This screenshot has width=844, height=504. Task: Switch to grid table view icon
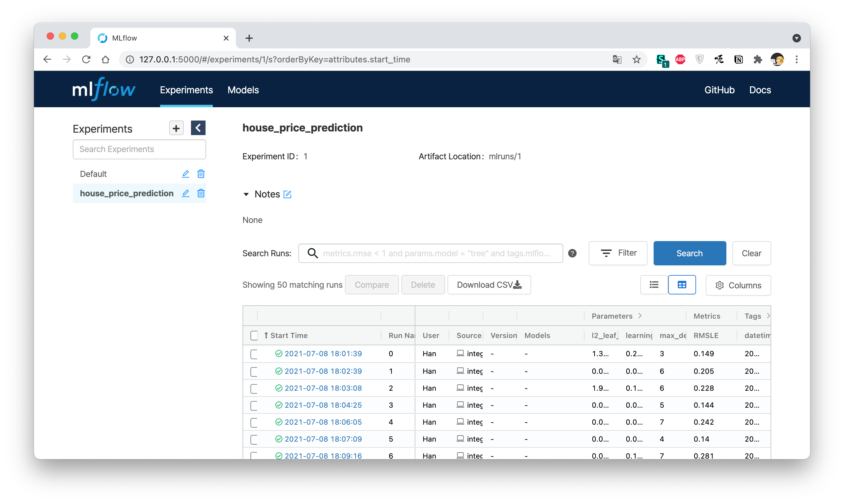coord(682,285)
